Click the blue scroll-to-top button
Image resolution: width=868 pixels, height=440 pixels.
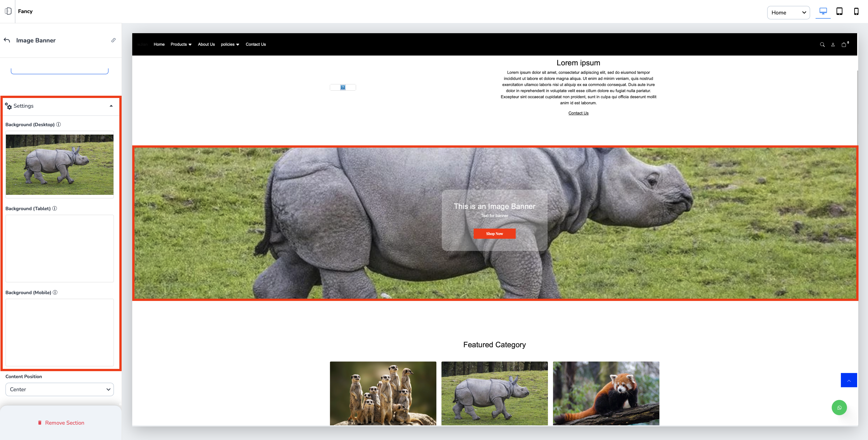(x=849, y=380)
